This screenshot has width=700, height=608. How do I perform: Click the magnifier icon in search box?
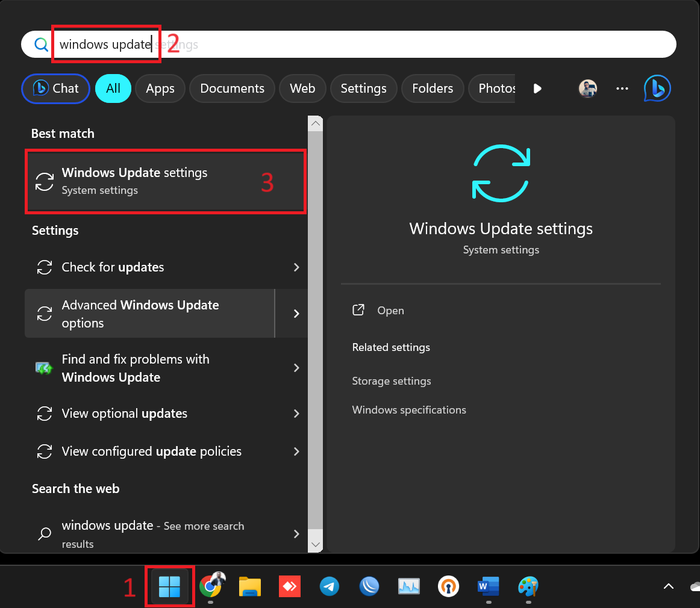(x=41, y=44)
